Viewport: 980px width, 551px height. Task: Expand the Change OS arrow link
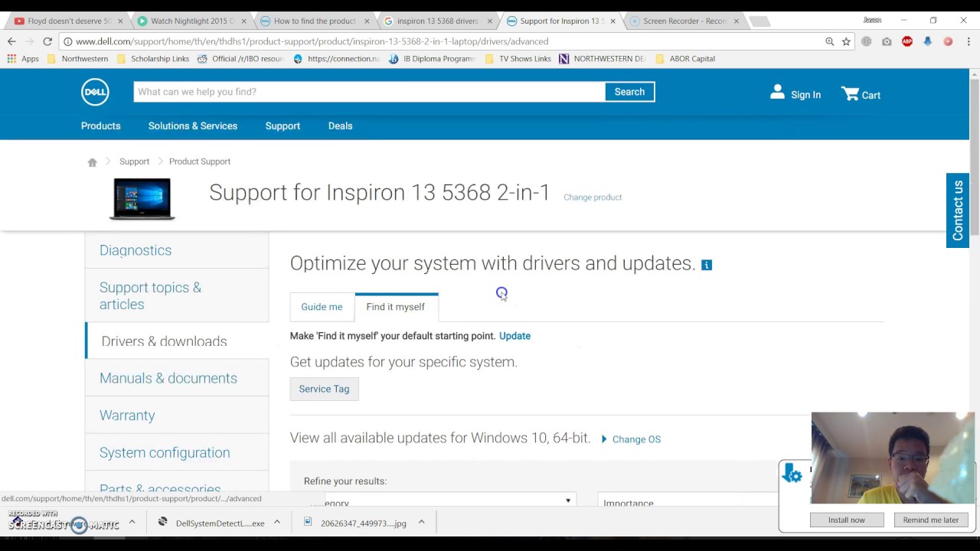(631, 439)
